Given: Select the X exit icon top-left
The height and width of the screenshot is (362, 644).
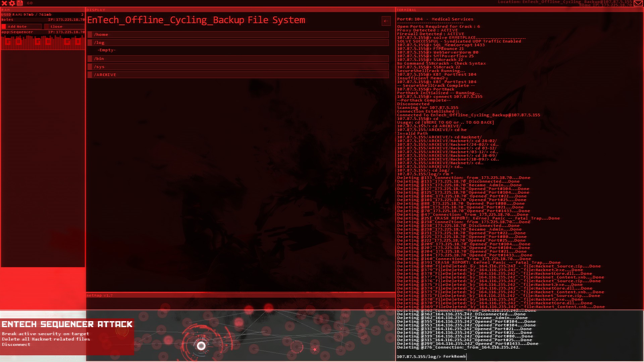Looking at the screenshot, I should click(x=5, y=3).
